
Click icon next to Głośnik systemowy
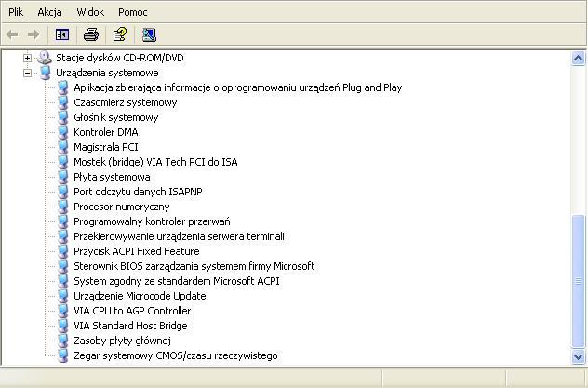(x=62, y=117)
